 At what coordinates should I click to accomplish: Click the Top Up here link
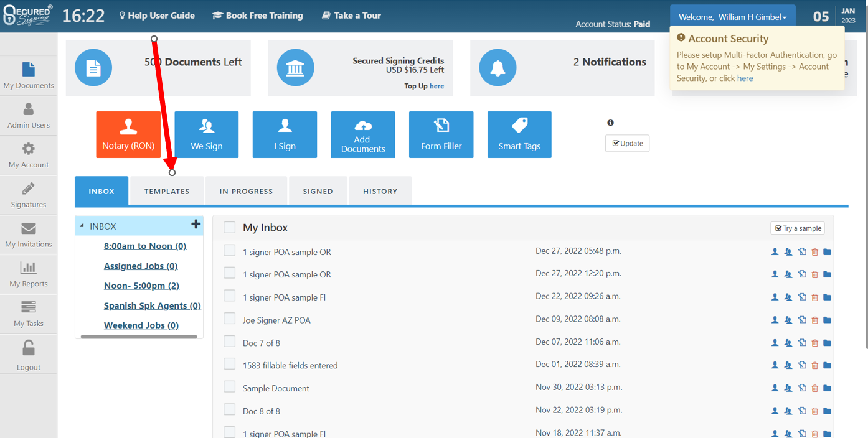pyautogui.click(x=437, y=86)
